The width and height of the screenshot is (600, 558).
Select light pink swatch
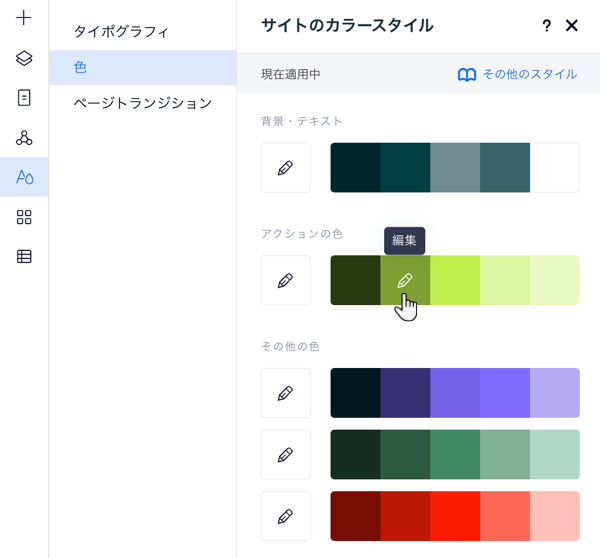click(555, 516)
